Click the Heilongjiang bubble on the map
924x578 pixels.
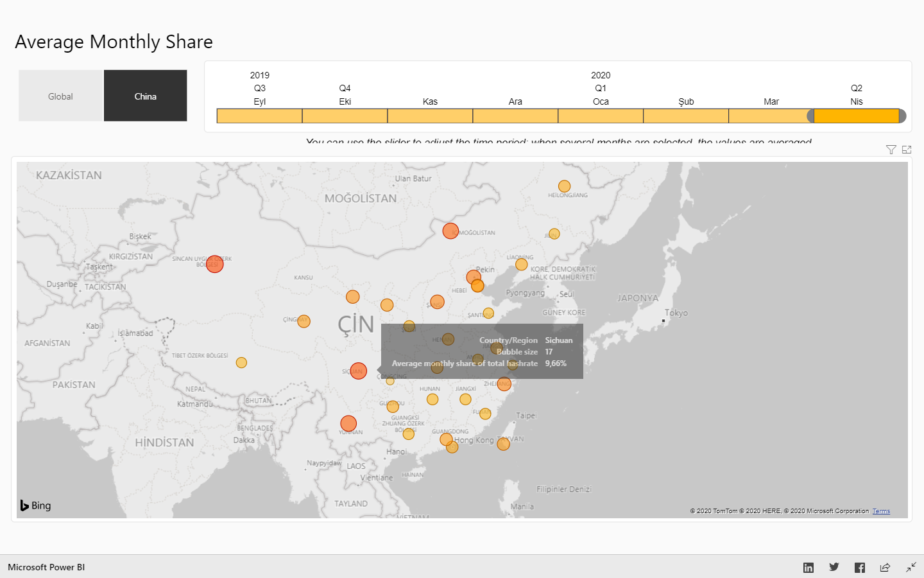(x=564, y=186)
